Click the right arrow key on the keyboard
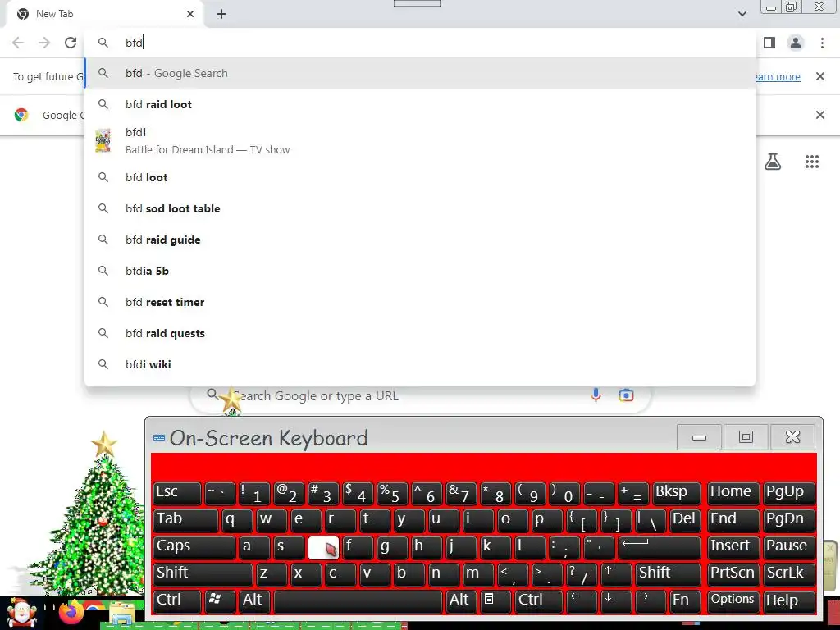This screenshot has height=630, width=840. (x=651, y=600)
